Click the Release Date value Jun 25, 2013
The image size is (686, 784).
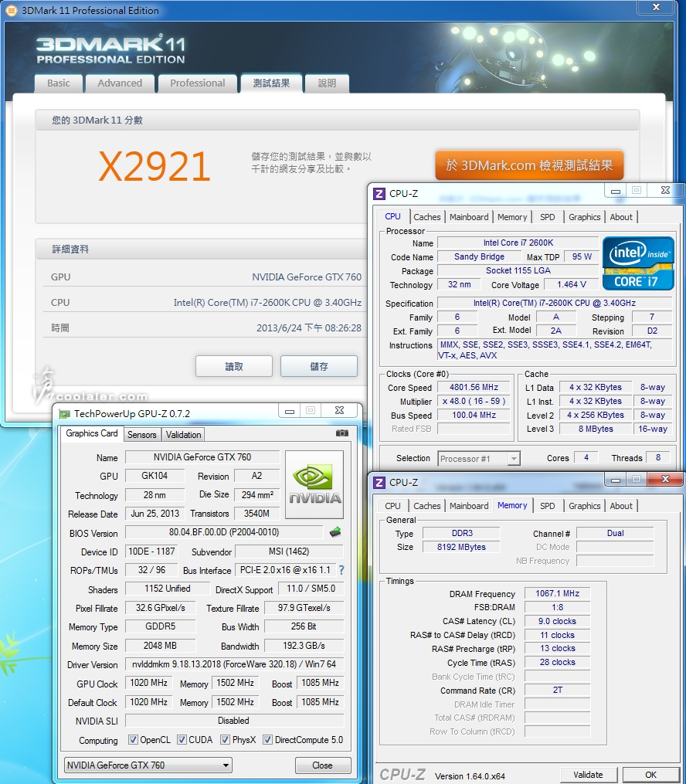click(155, 514)
